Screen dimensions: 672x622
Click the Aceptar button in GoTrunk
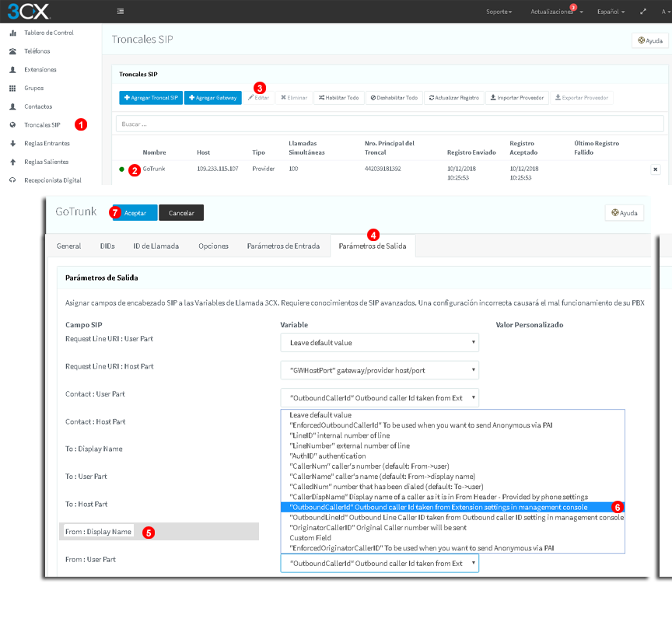tap(135, 213)
